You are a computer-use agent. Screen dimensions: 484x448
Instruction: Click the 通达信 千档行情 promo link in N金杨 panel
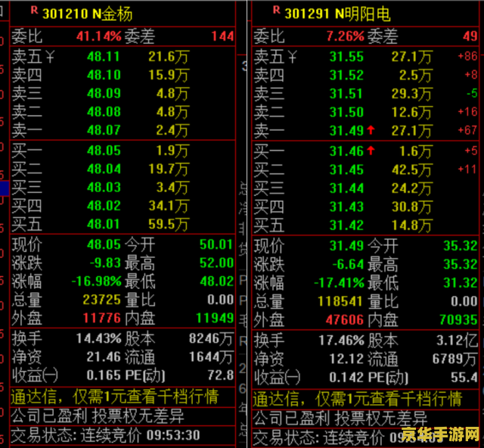[x=115, y=397]
